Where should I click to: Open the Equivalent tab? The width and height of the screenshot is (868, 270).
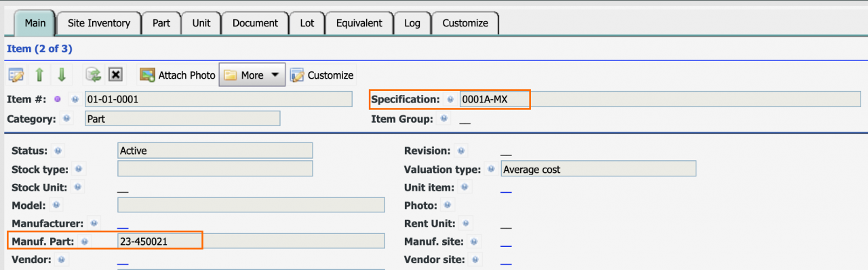(x=359, y=23)
